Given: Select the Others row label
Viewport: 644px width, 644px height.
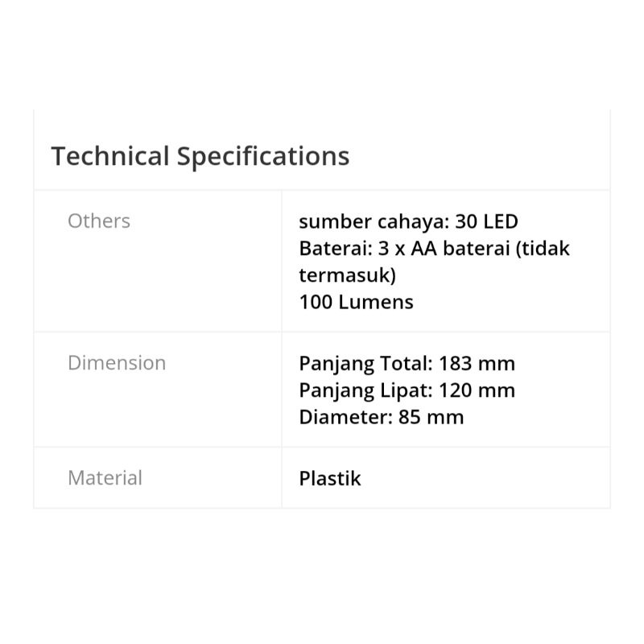Looking at the screenshot, I should tap(99, 221).
